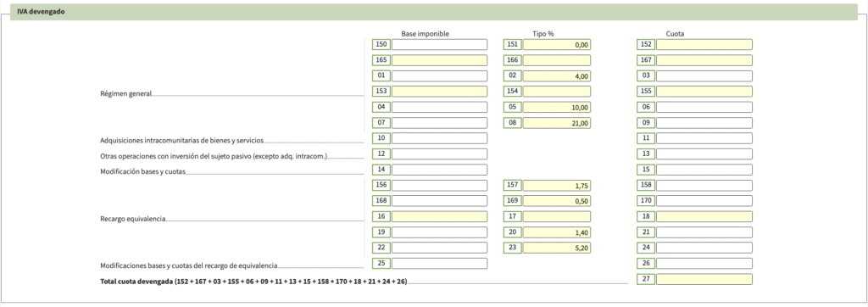Select tipo % field 166

pyautogui.click(x=556, y=60)
